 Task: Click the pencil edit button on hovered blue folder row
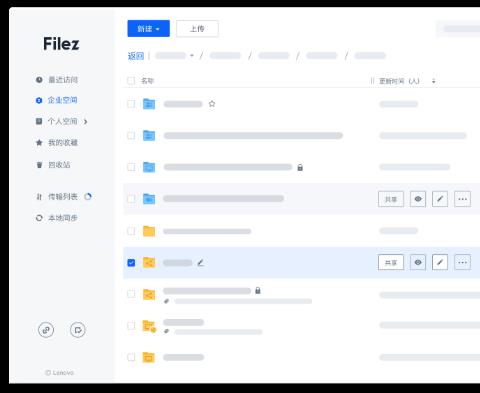coord(440,199)
